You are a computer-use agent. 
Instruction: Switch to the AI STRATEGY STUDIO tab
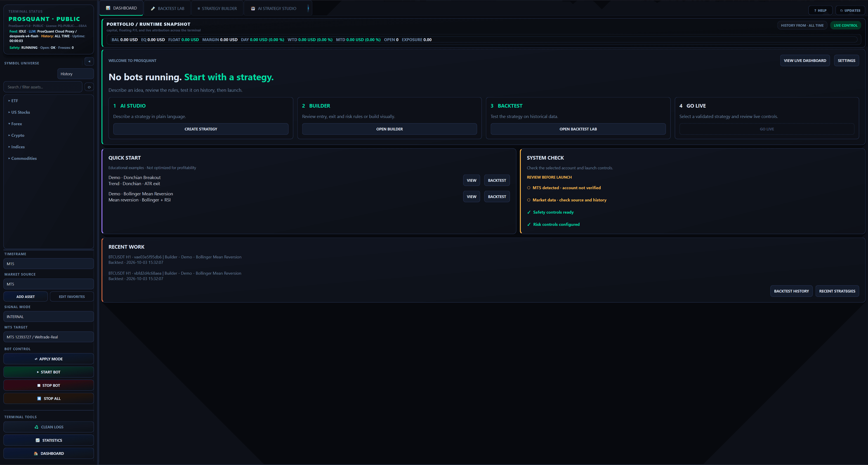point(274,8)
